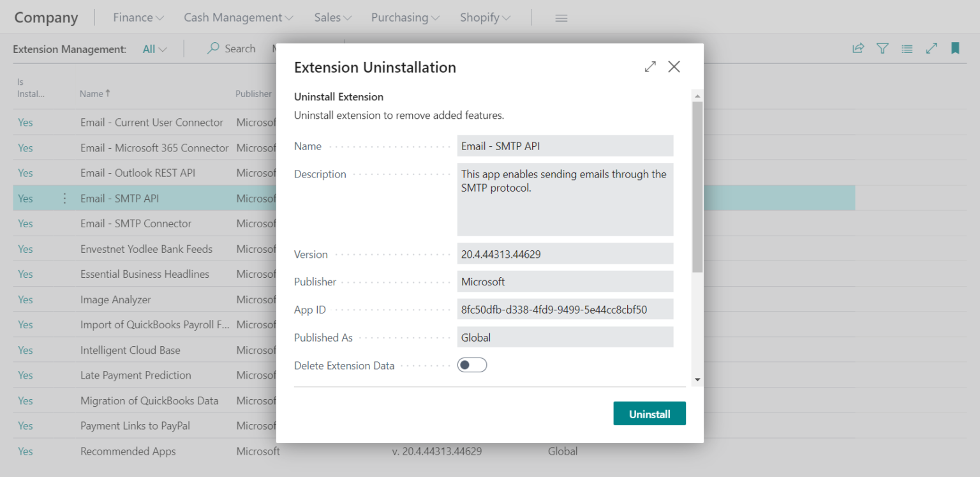Click Search in Extension Management
This screenshot has width=980, height=477.
point(232,49)
